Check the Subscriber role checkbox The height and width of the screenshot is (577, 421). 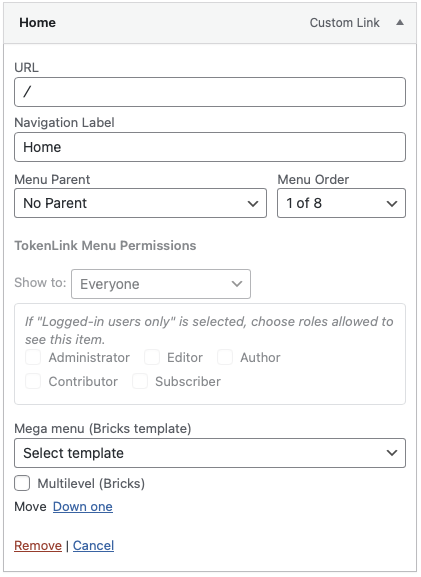coord(140,381)
